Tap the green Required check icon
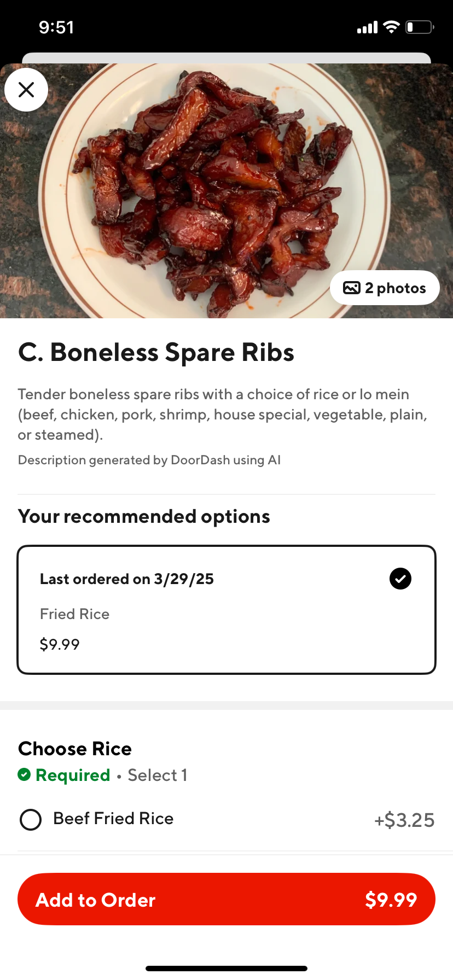Image resolution: width=453 pixels, height=980 pixels. pyautogui.click(x=24, y=774)
